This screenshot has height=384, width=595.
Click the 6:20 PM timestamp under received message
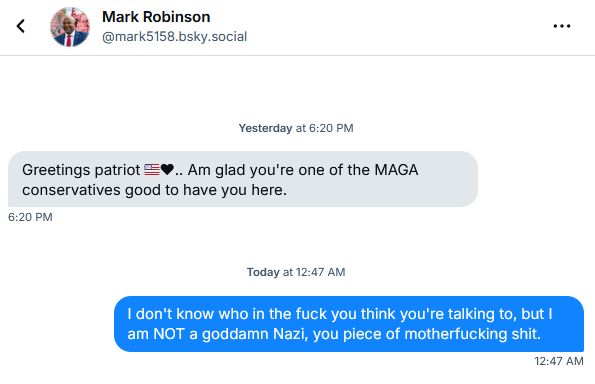[x=30, y=217]
